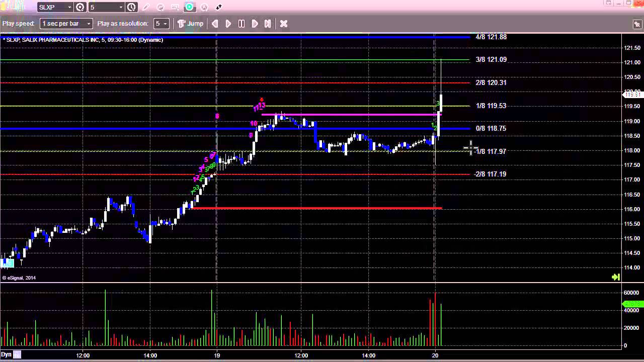Click the time template clock icon
The image size is (644, 362).
coord(131,7)
